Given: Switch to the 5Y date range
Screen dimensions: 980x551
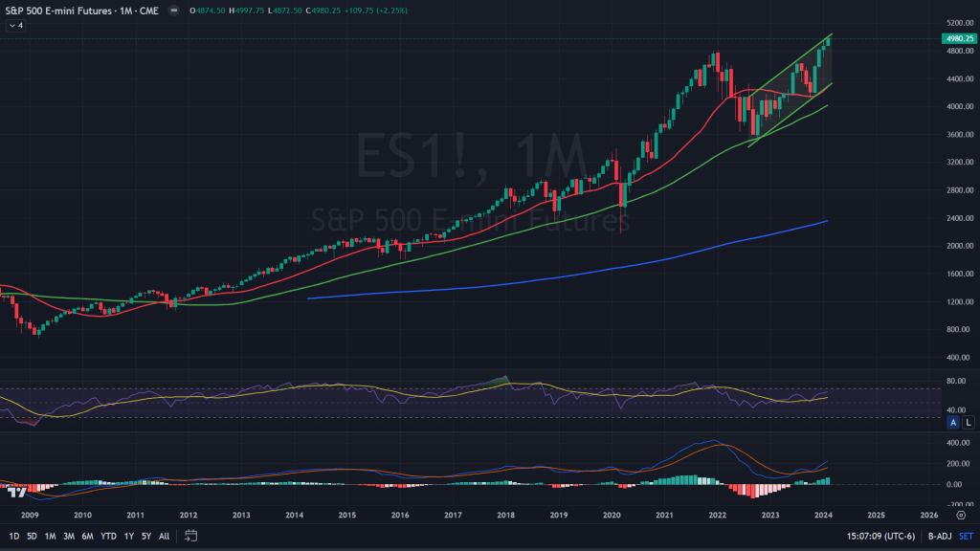Looking at the screenshot, I should [145, 536].
